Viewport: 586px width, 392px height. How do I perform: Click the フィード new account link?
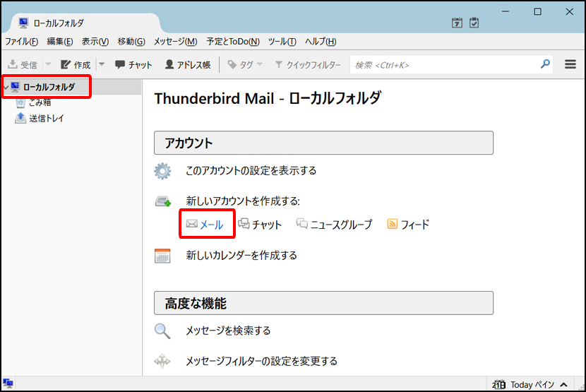pos(408,225)
